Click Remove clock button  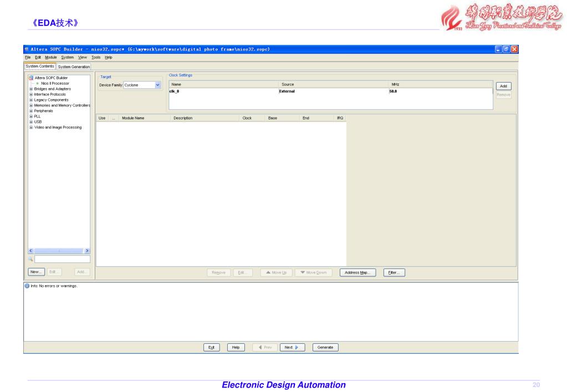click(x=503, y=95)
